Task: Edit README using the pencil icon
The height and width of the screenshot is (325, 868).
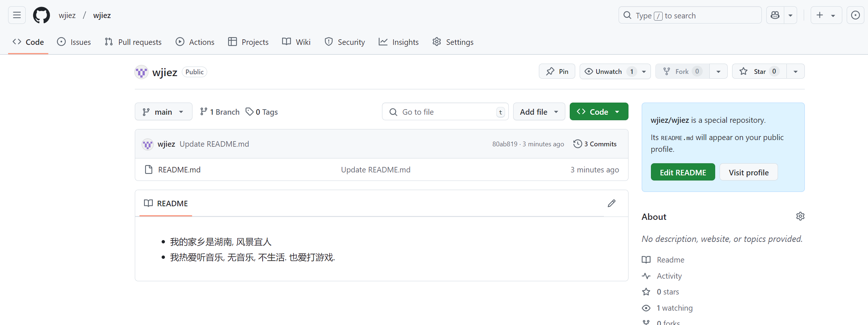Action: [612, 203]
